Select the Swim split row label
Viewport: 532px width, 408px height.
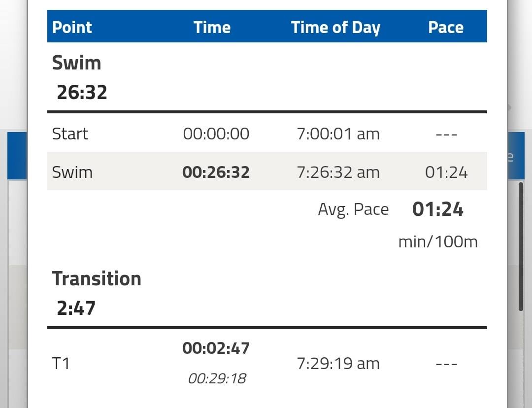tap(72, 172)
